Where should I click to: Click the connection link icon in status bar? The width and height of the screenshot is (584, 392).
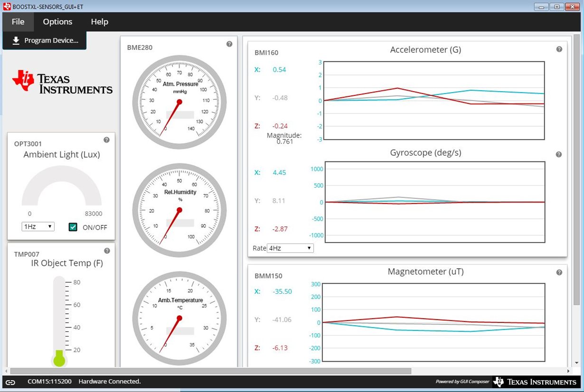pos(10,382)
